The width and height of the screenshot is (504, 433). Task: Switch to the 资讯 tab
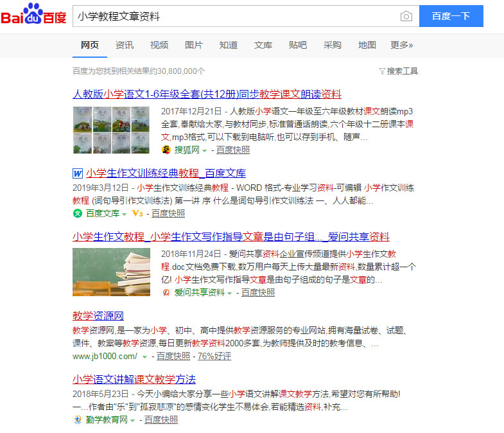click(125, 45)
